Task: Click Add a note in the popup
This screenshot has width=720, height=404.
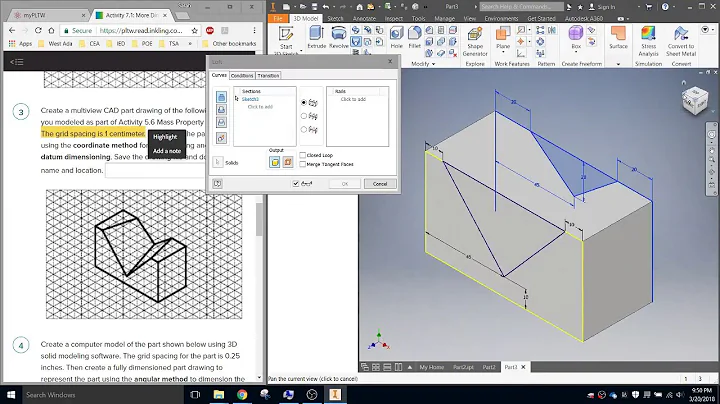Action: (167, 151)
